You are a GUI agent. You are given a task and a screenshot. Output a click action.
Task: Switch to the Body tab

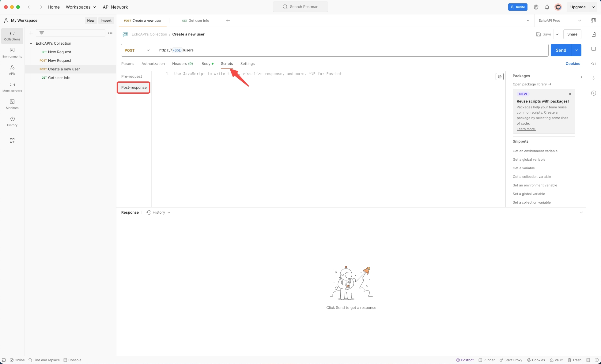tap(207, 64)
